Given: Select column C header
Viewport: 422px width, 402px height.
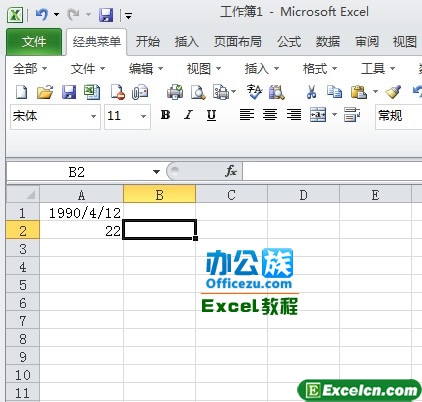Looking at the screenshot, I should (231, 195).
